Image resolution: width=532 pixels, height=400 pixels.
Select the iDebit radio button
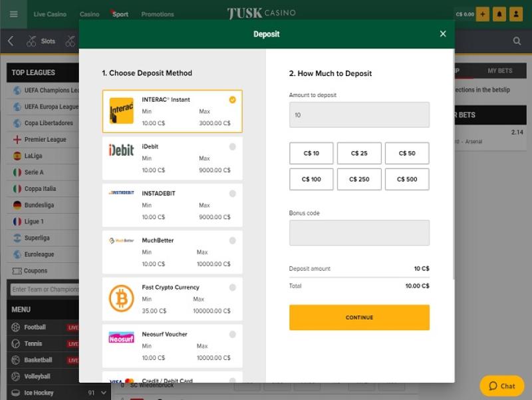pos(232,146)
